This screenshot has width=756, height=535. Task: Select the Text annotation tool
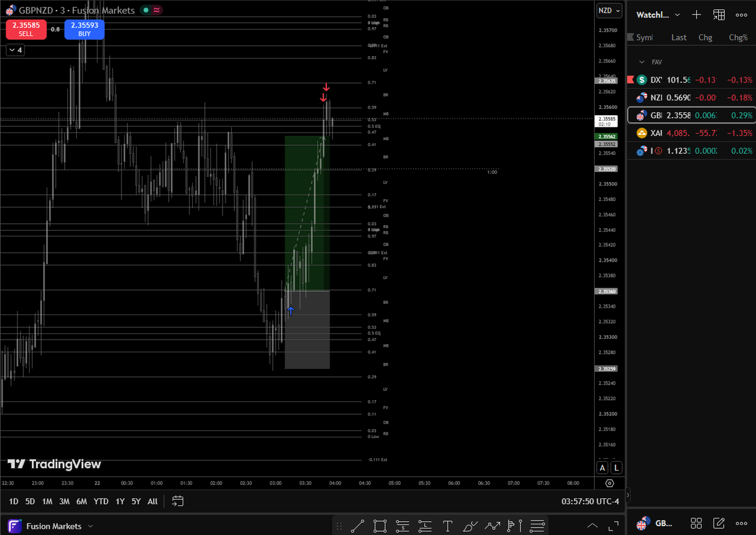(448, 526)
